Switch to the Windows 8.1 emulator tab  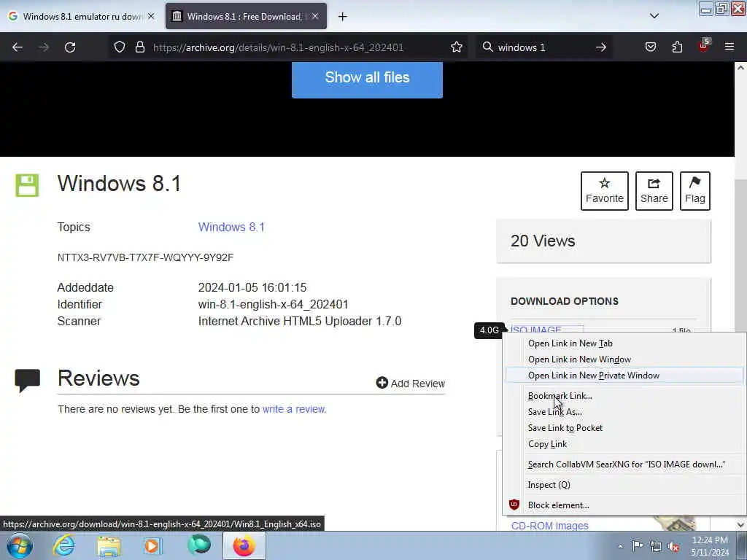point(80,17)
